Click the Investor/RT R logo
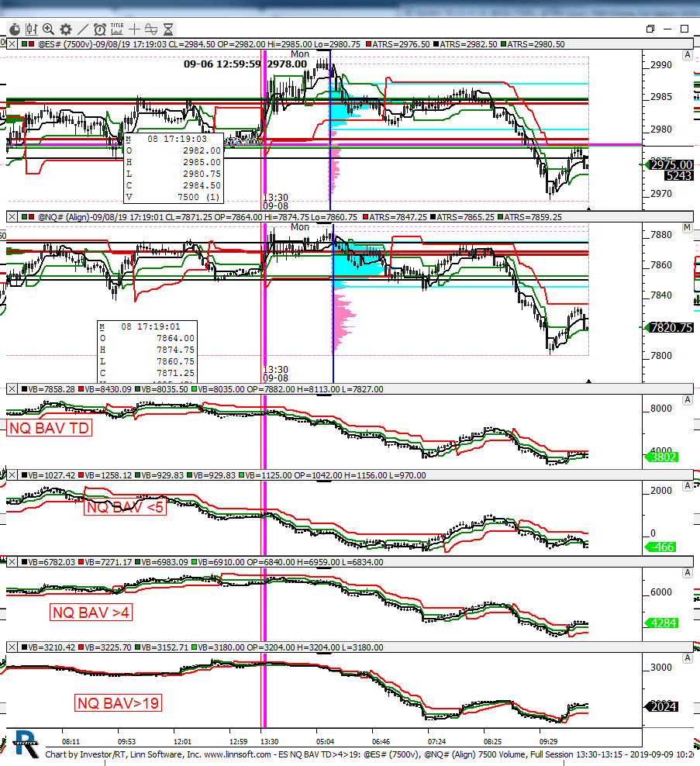This screenshot has height=766, width=700. pos(26,744)
